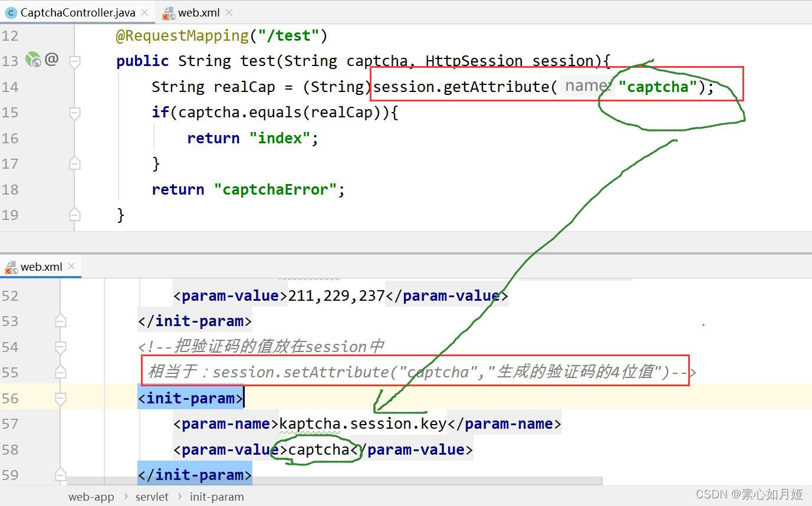
Task: Click line number 14 in Java editor
Action: (x=10, y=87)
